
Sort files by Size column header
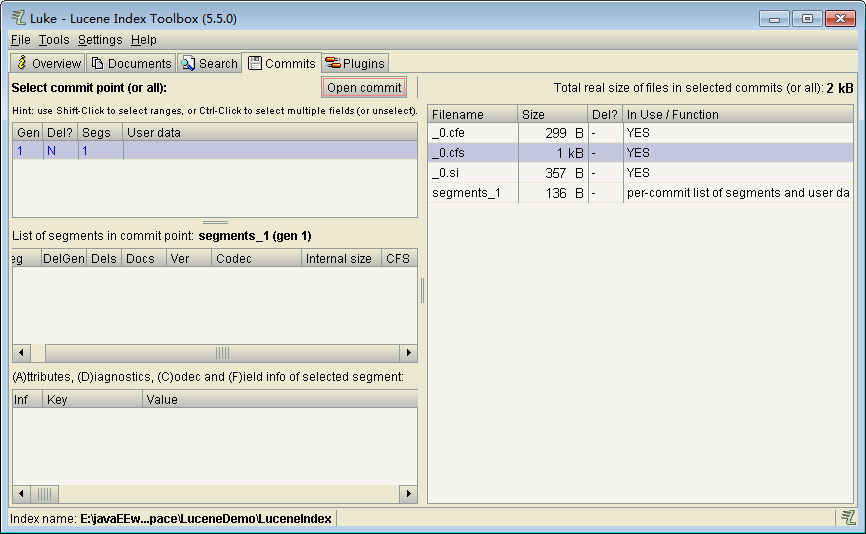pyautogui.click(x=552, y=115)
